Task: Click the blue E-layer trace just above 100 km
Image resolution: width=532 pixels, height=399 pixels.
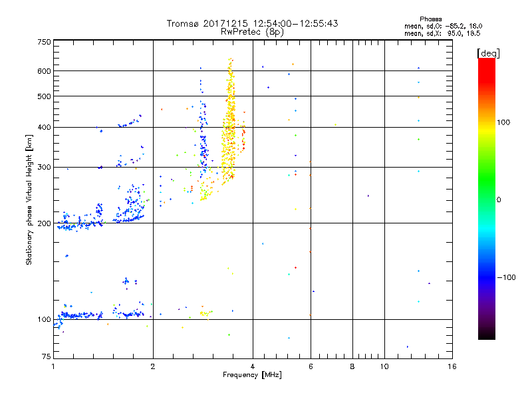Action: [x=98, y=315]
